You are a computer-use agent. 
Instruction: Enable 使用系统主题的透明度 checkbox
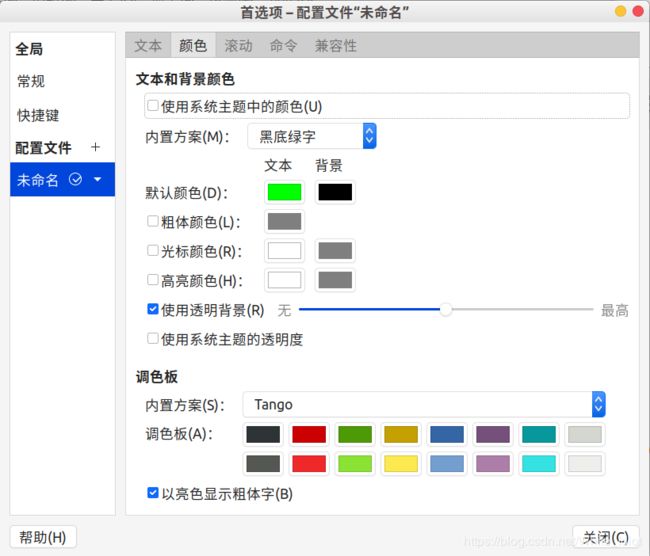pyautogui.click(x=153, y=338)
